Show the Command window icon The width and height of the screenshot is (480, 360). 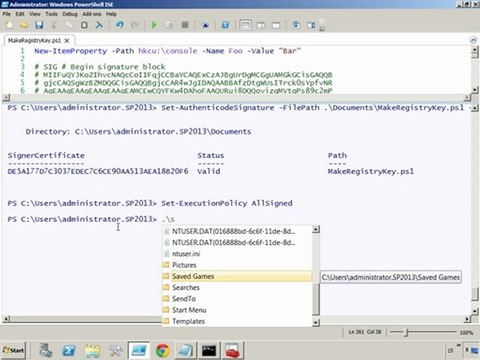coord(296,25)
